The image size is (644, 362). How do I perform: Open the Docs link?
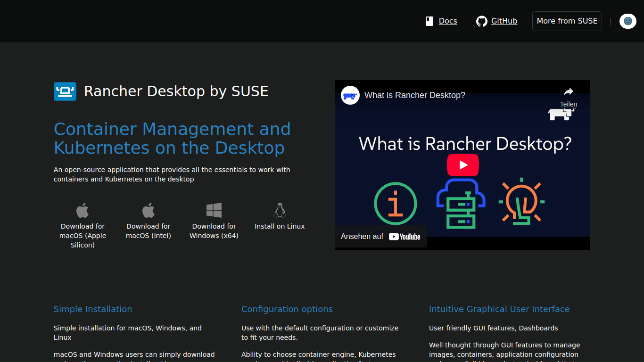[x=448, y=21]
